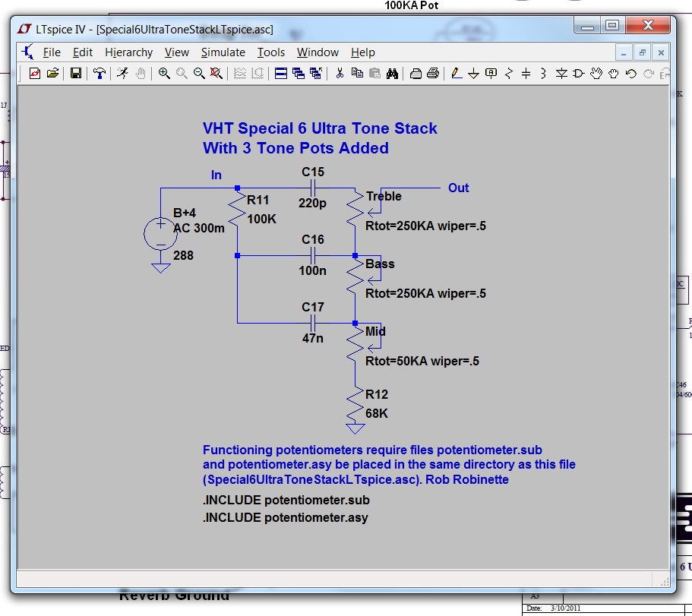The width and height of the screenshot is (692, 616).
Task: Cascade the windows from the toolbar
Action: pyautogui.click(x=299, y=73)
